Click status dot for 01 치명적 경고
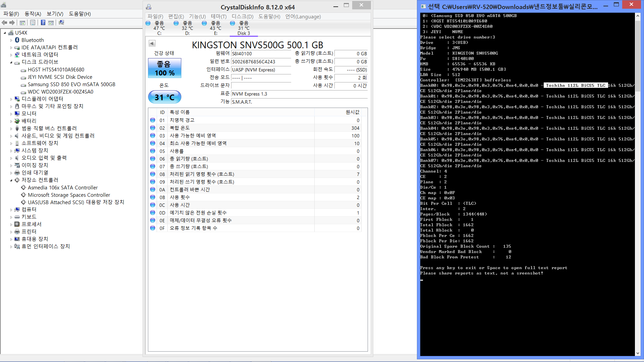This screenshot has width=644, height=362. [153, 120]
